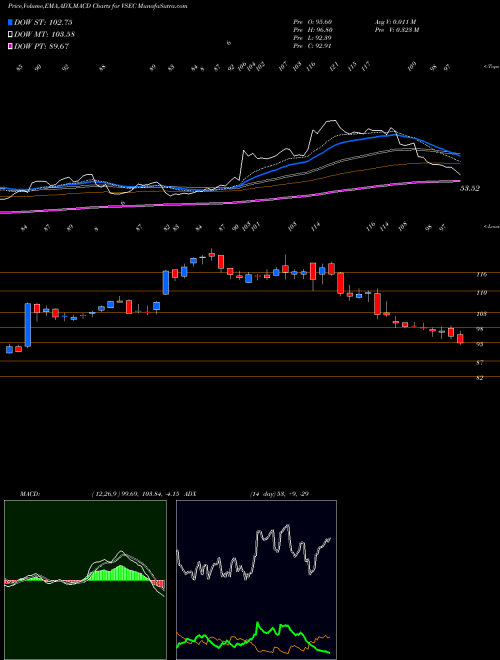Click the 'Pre C: 92.91' close value
The height and width of the screenshot is (660, 500).
click(313, 46)
